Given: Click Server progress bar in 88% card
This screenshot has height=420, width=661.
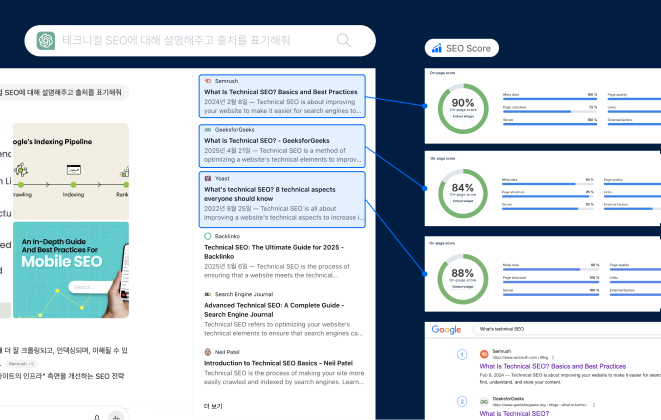Looking at the screenshot, I should pyautogui.click(x=551, y=295).
